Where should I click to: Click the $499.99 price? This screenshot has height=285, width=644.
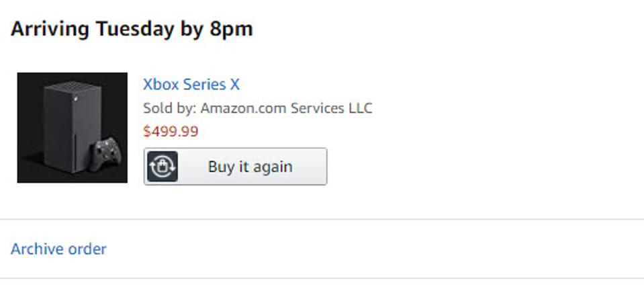[171, 131]
